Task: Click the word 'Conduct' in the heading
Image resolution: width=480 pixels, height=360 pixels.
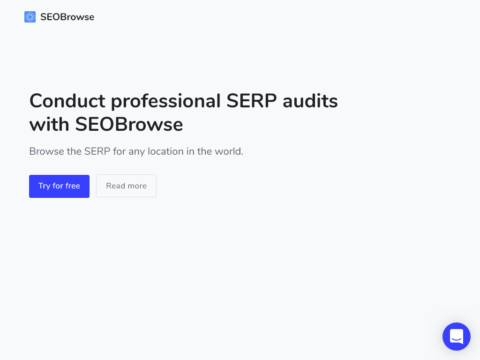Action: tap(67, 101)
